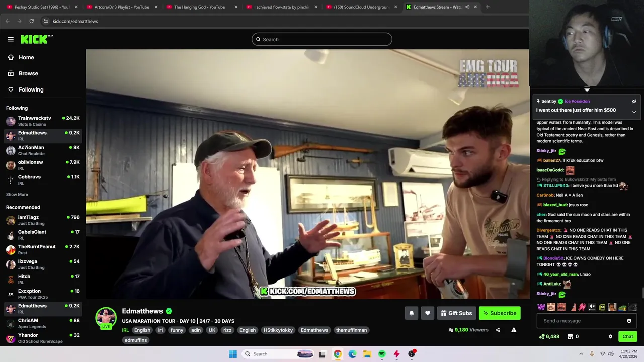
Task: Open GabeIsGiant recommended channel
Action: [43, 235]
